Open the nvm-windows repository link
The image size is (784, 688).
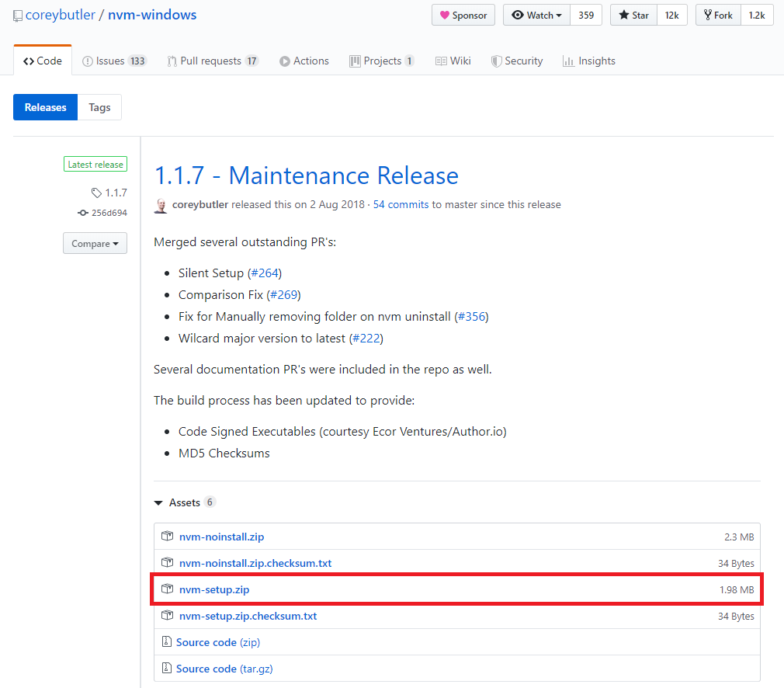click(152, 15)
